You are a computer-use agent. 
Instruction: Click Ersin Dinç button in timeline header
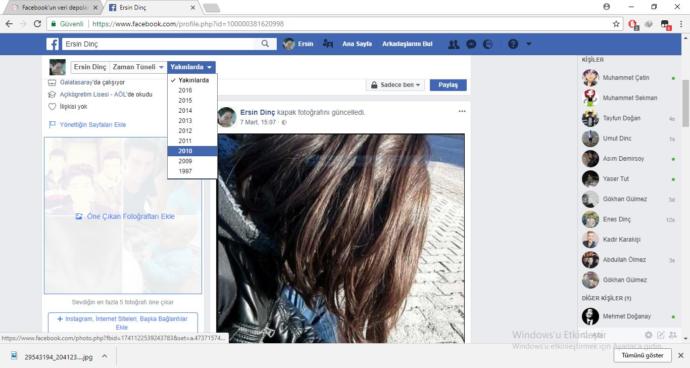coord(90,67)
